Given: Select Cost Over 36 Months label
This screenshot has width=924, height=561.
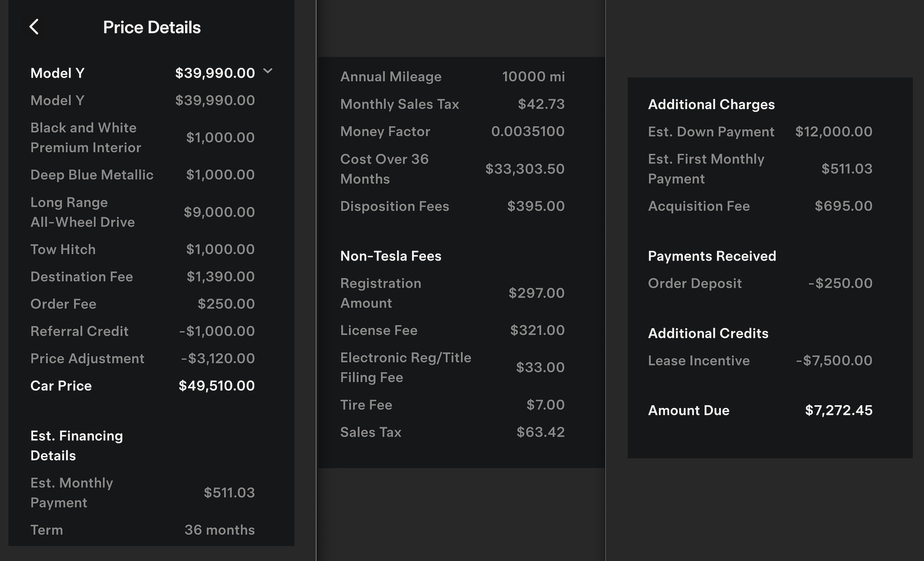Looking at the screenshot, I should 384,169.
